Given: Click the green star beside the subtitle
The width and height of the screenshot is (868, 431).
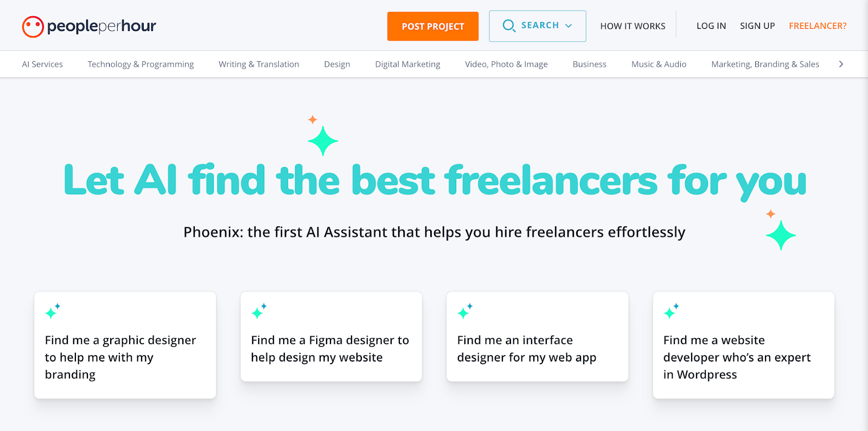Looking at the screenshot, I should [x=781, y=235].
